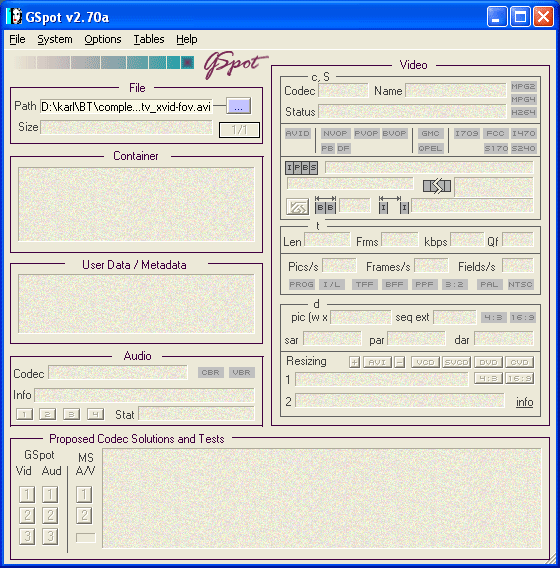Click the packed bitstream arrows icon
This screenshot has height=568, width=560.
click(437, 186)
